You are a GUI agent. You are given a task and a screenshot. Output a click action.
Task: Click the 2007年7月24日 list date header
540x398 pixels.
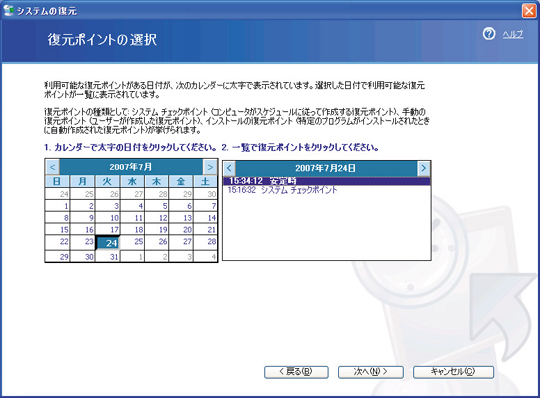(x=326, y=168)
